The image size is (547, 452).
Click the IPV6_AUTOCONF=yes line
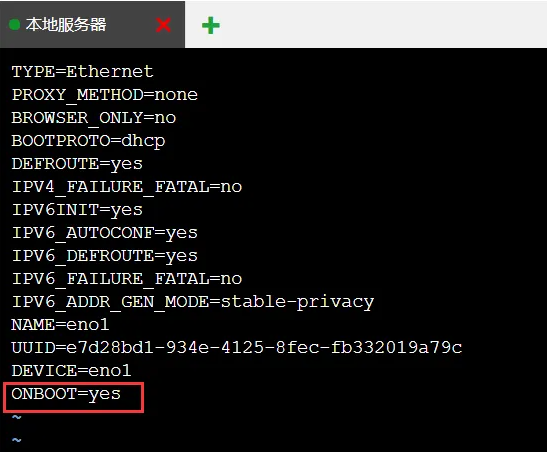(105, 233)
